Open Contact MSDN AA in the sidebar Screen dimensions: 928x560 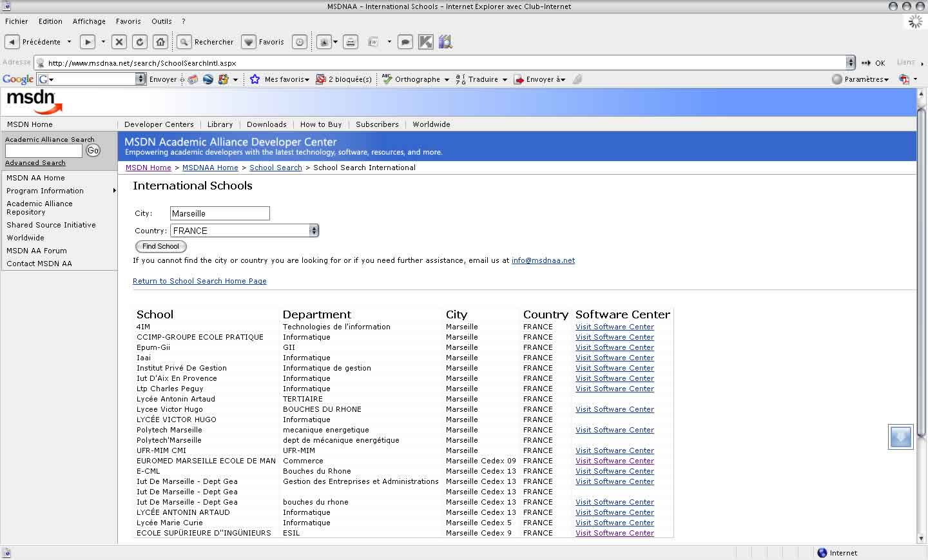pos(39,264)
